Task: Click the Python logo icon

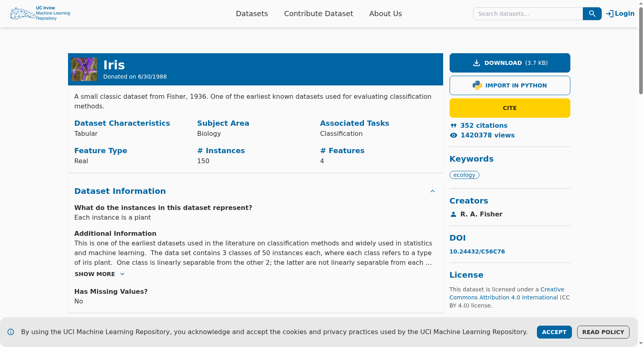Action: pos(477,85)
